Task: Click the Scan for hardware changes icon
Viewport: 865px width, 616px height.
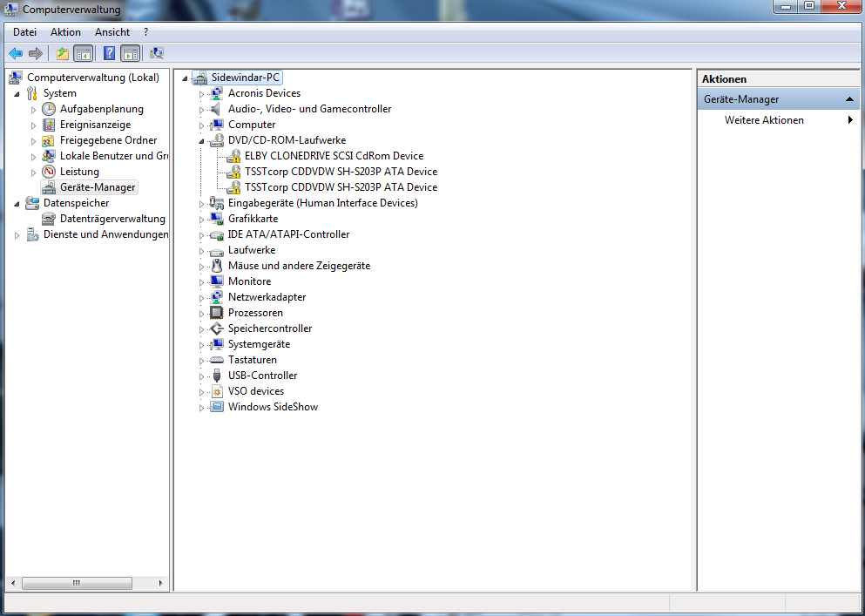Action: pyautogui.click(x=157, y=53)
